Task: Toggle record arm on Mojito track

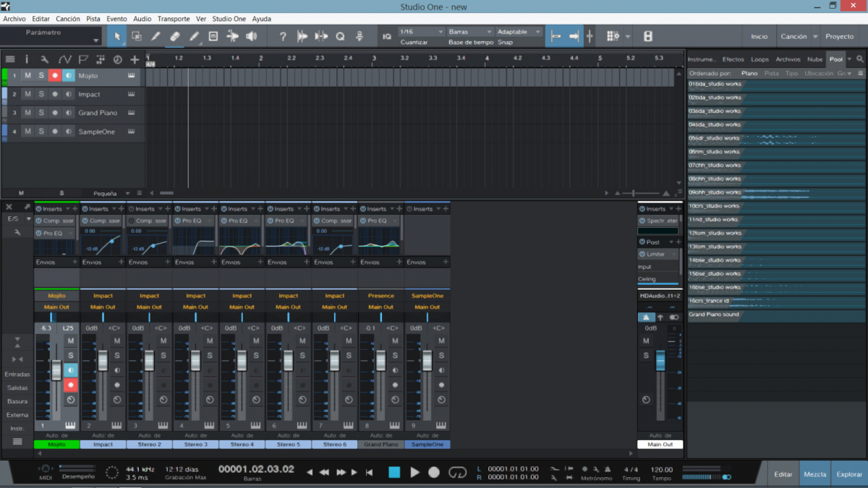Action: (55, 75)
